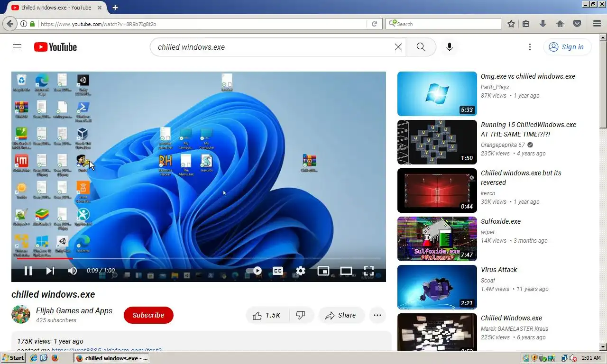Open the Elijah Games and Apps channel name
This screenshot has width=607, height=364.
click(74, 310)
